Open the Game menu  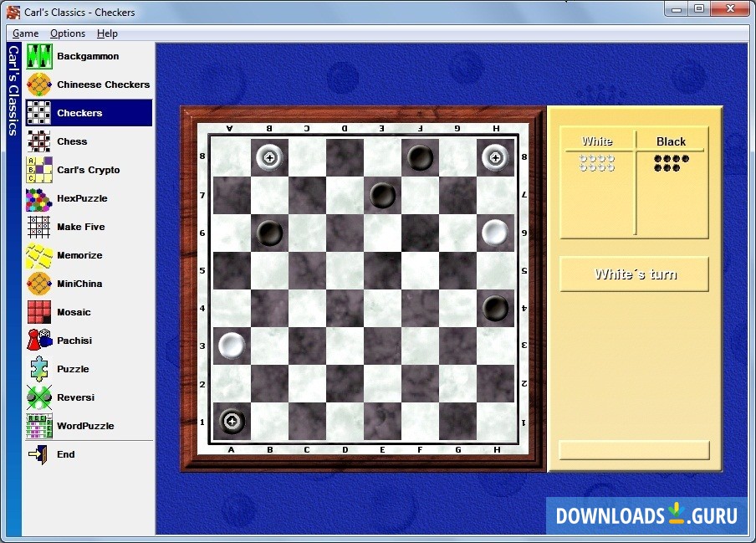[26, 33]
